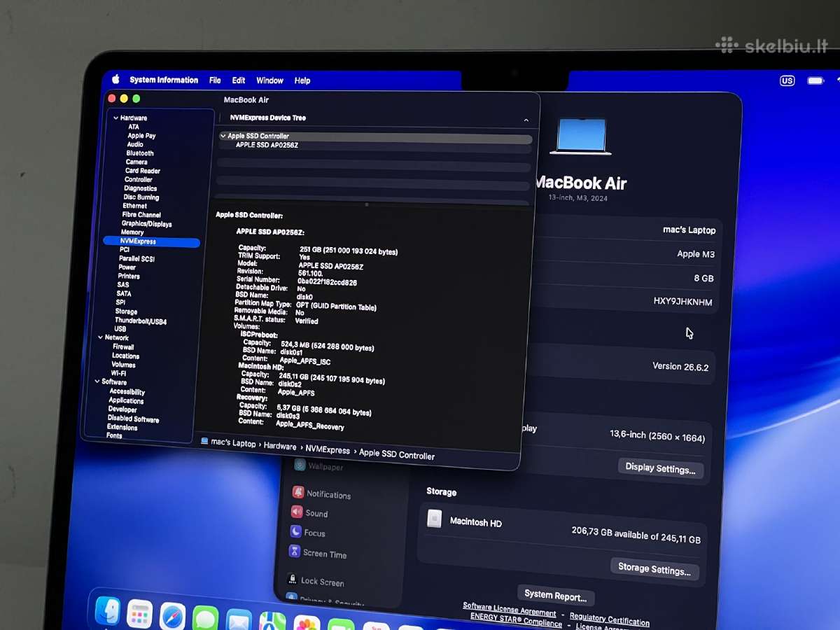
Task: Open the Help menu
Action: pyautogui.click(x=302, y=80)
